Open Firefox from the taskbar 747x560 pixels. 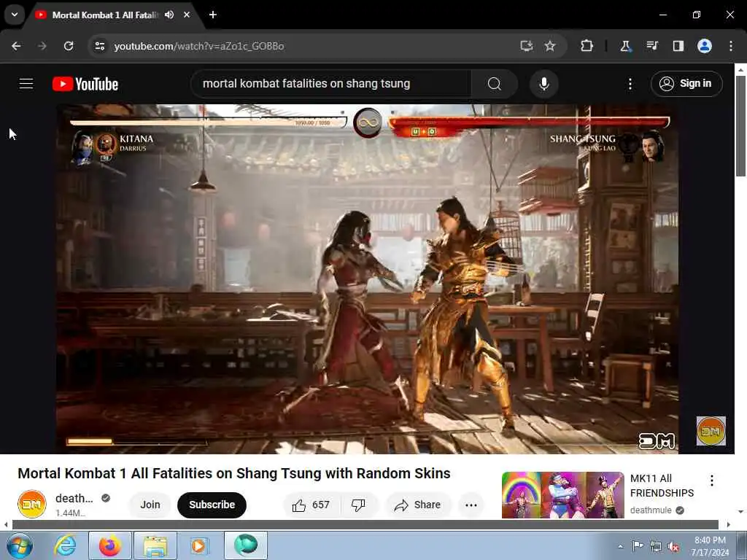(110, 545)
